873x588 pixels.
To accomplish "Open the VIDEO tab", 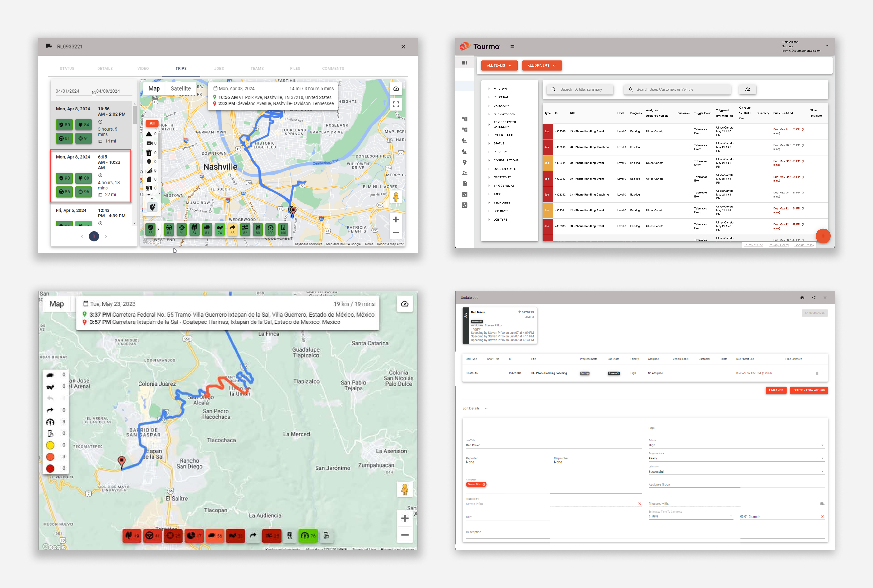I will tap(143, 69).
